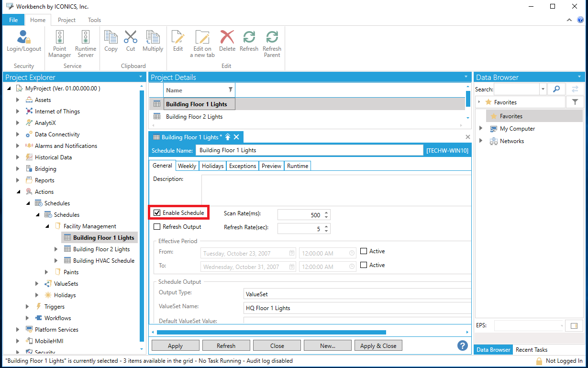Click the Data Browser search magnifier
This screenshot has height=368, width=588.
(x=556, y=89)
